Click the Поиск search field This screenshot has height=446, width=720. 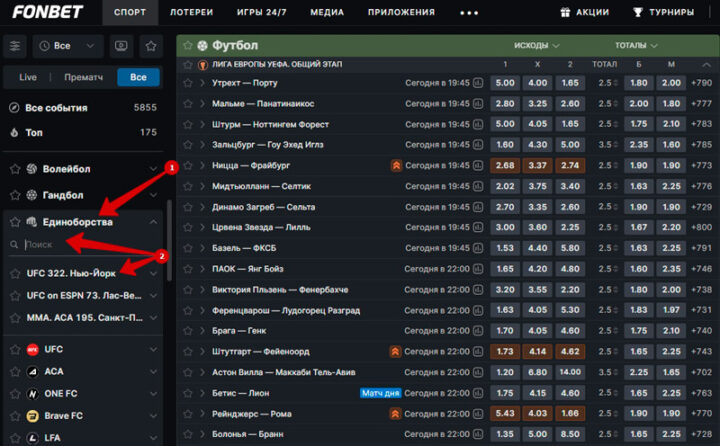85,245
